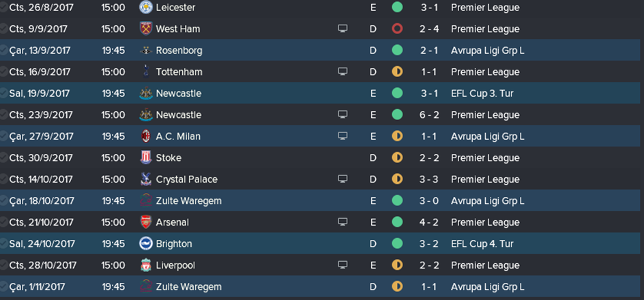The width and height of the screenshot is (644, 300).
Task: Click the Stoke club crest
Action: (145, 158)
